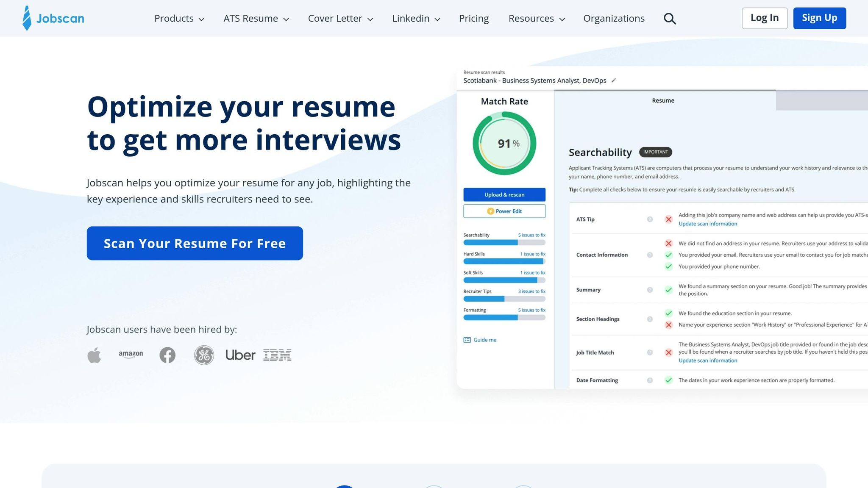Click the pencil icon next to the scan title
Viewport: 868px width, 488px height.
click(x=613, y=80)
